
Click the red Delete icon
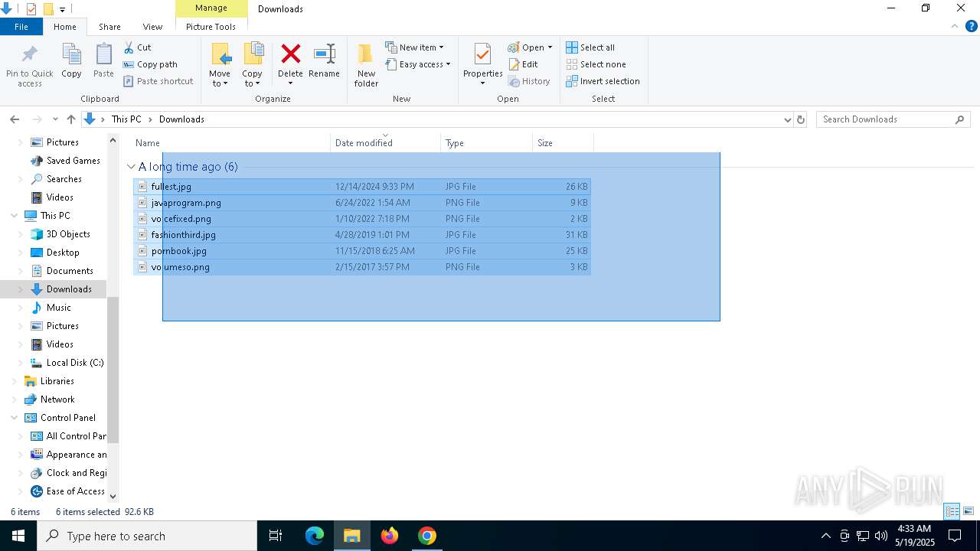click(x=290, y=54)
